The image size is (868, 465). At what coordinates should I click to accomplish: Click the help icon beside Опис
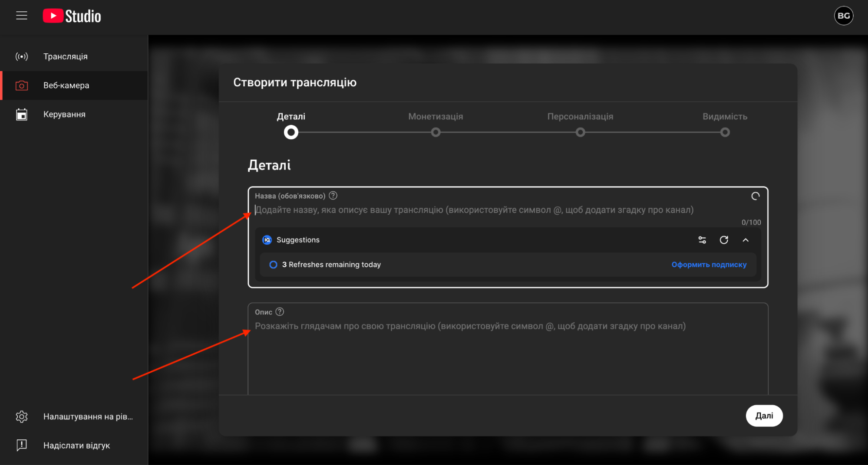tap(280, 312)
